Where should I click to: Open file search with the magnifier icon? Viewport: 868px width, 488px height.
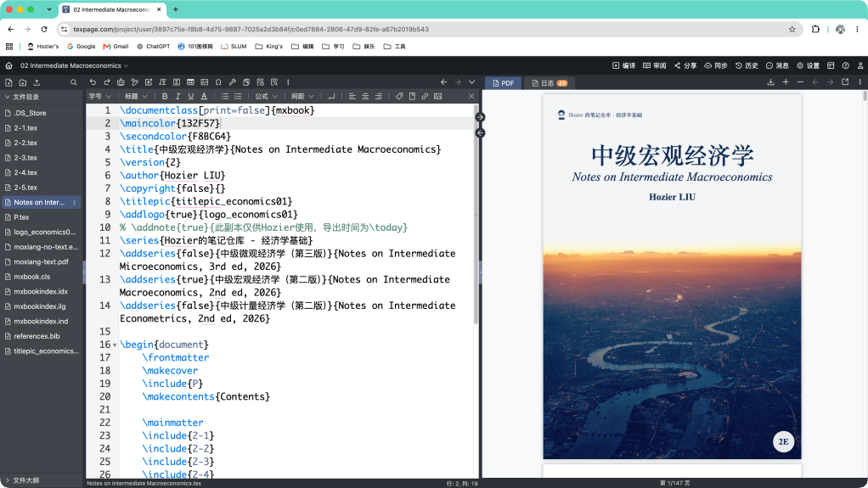[74, 82]
